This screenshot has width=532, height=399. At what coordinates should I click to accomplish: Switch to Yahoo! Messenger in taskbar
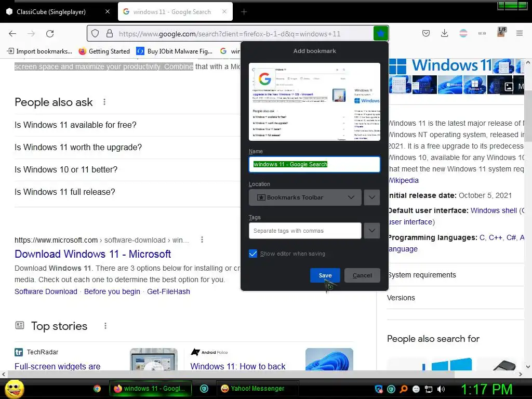click(257, 389)
